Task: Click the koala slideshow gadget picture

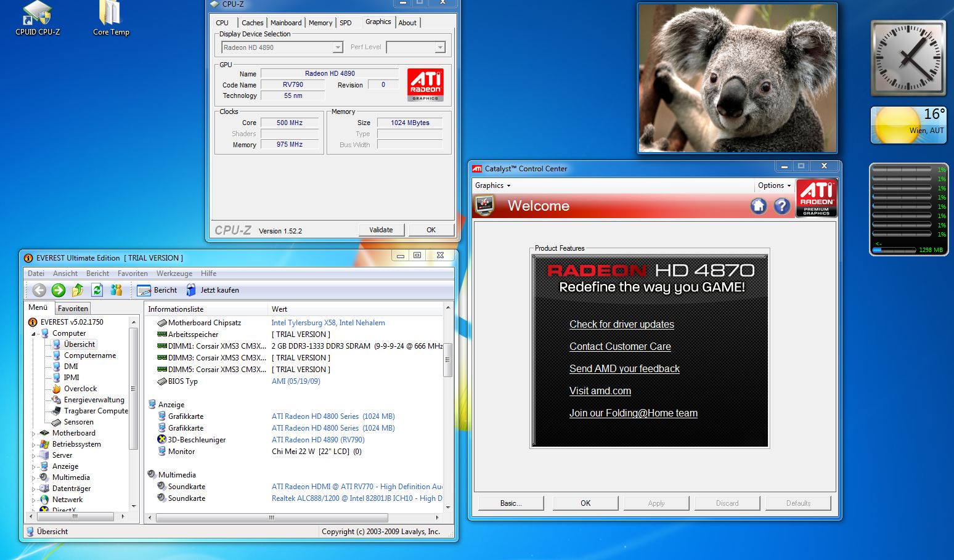Action: [737, 78]
